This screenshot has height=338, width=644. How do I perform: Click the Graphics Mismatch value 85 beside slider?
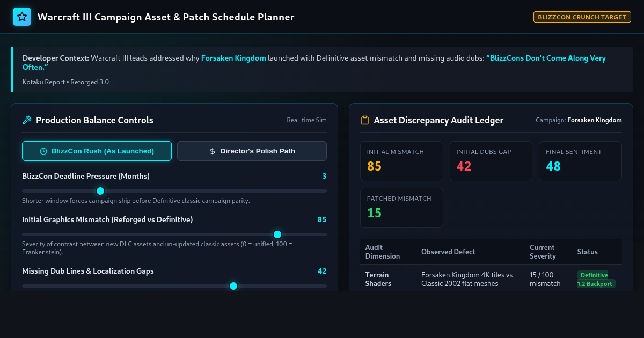[322, 219]
